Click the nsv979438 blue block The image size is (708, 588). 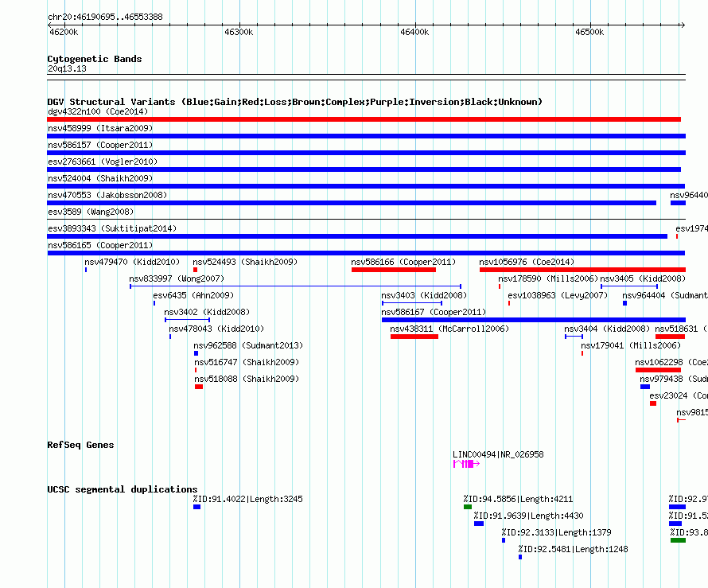click(645, 387)
